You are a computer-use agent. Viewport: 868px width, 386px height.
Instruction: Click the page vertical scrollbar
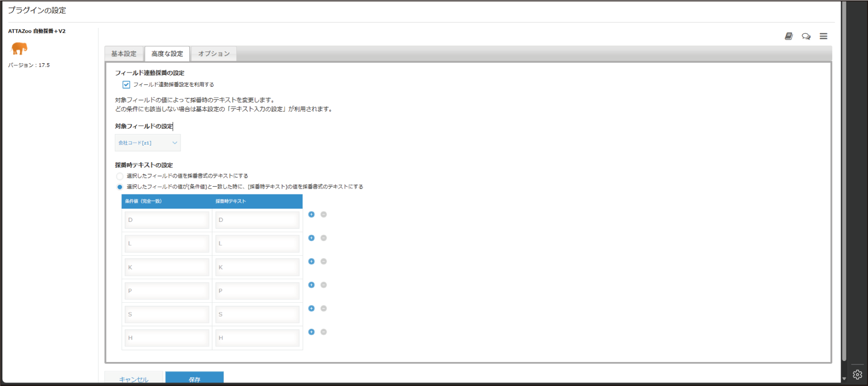pyautogui.click(x=844, y=181)
